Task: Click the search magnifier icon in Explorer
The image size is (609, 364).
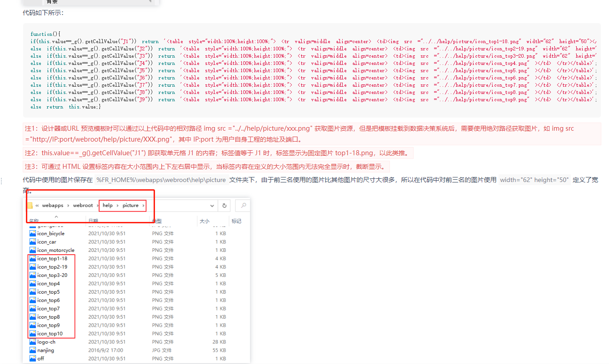Action: (244, 206)
